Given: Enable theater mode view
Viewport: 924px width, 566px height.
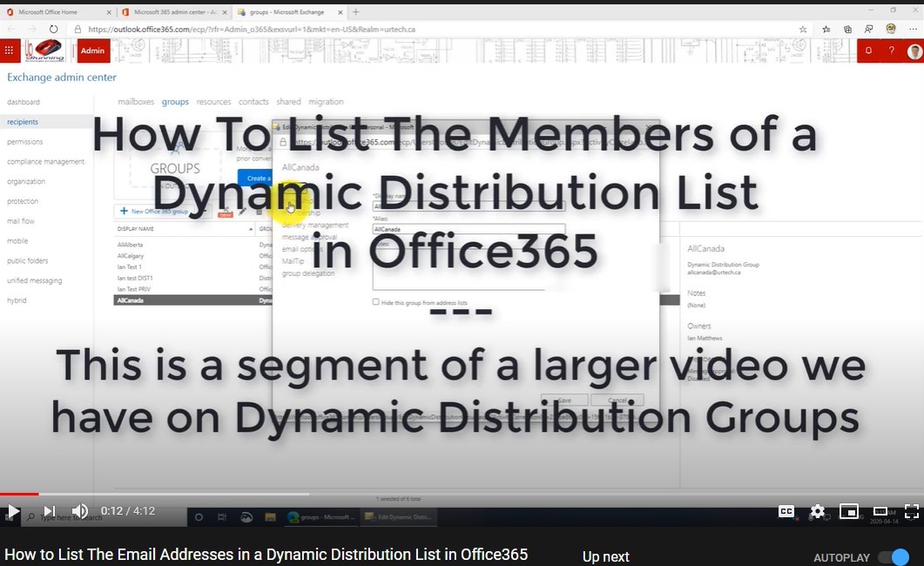Looking at the screenshot, I should (880, 511).
